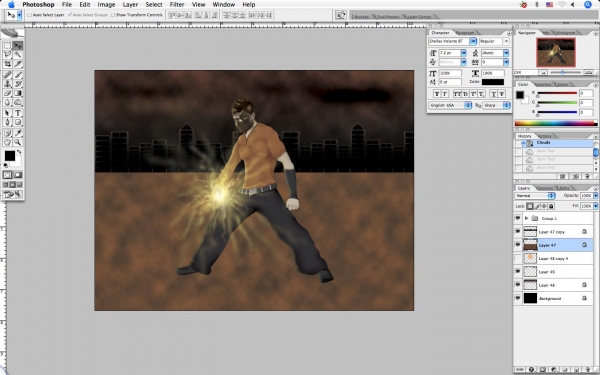Reset to default foreground and background colors
This screenshot has height=375, width=600.
6,165
